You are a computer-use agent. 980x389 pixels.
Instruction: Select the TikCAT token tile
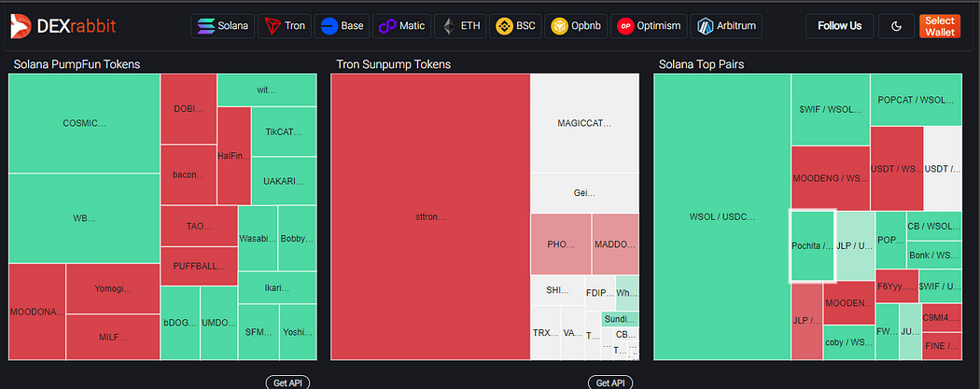[284, 132]
